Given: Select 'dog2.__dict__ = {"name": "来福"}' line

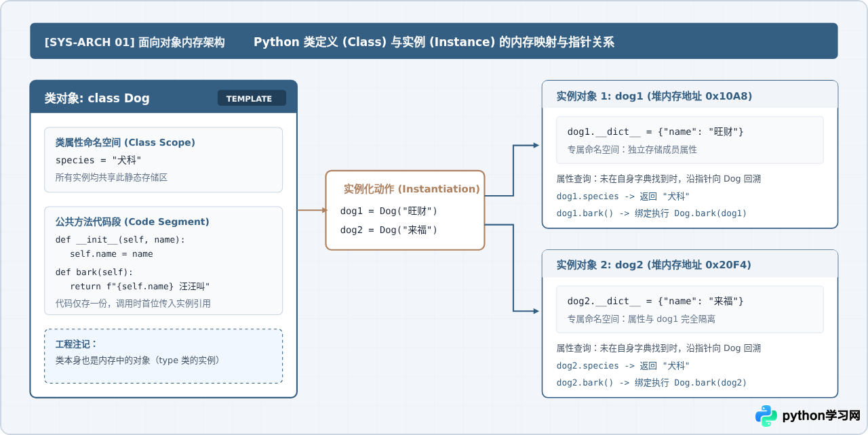Looking at the screenshot, I should [x=656, y=301].
